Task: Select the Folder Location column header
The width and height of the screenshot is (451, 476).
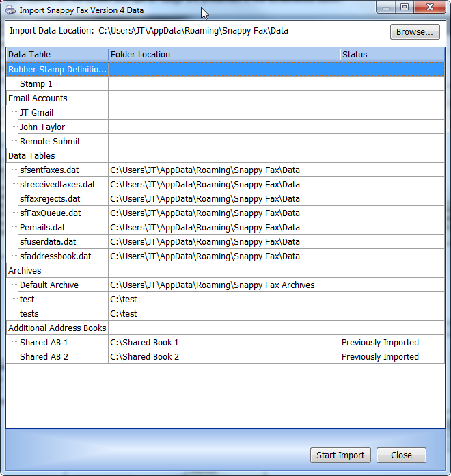Action: pos(224,55)
